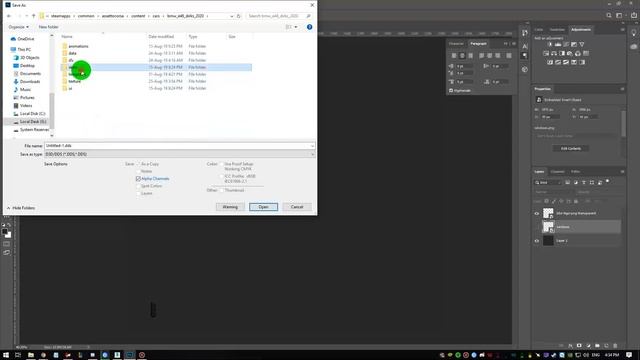Open the File name history dropdown arrow
Screen dimensions: 640x360
click(x=312, y=146)
